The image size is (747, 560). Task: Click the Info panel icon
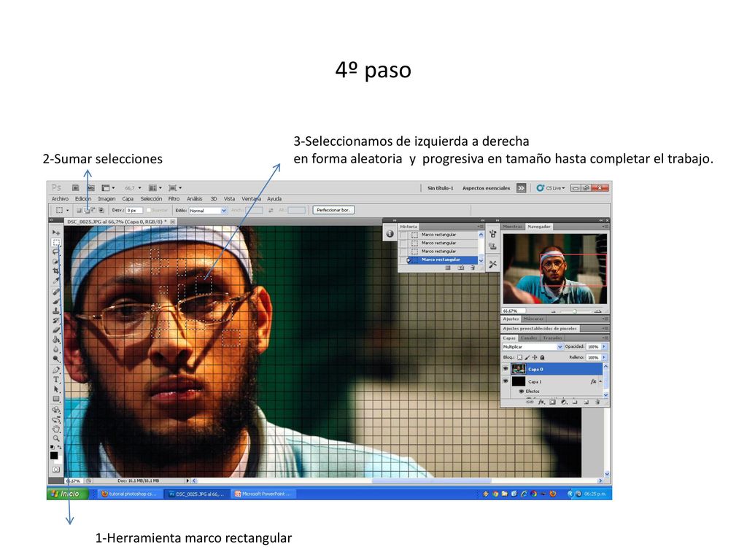[x=390, y=234]
